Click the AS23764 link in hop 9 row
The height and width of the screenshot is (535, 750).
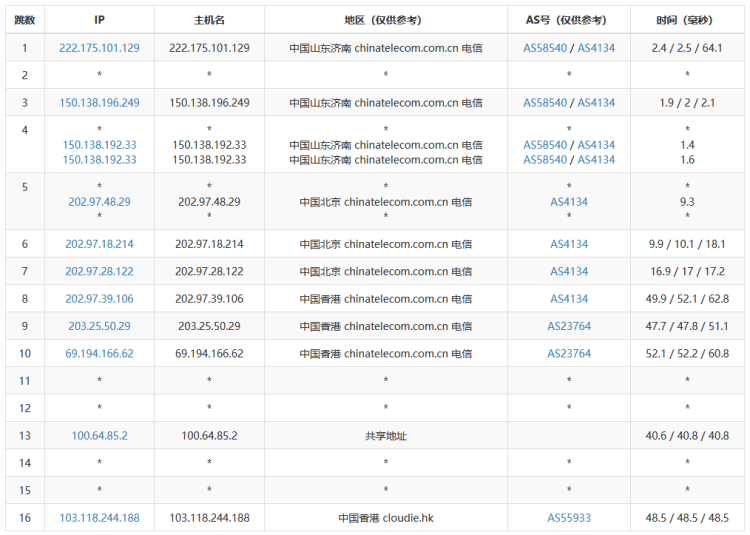569,326
